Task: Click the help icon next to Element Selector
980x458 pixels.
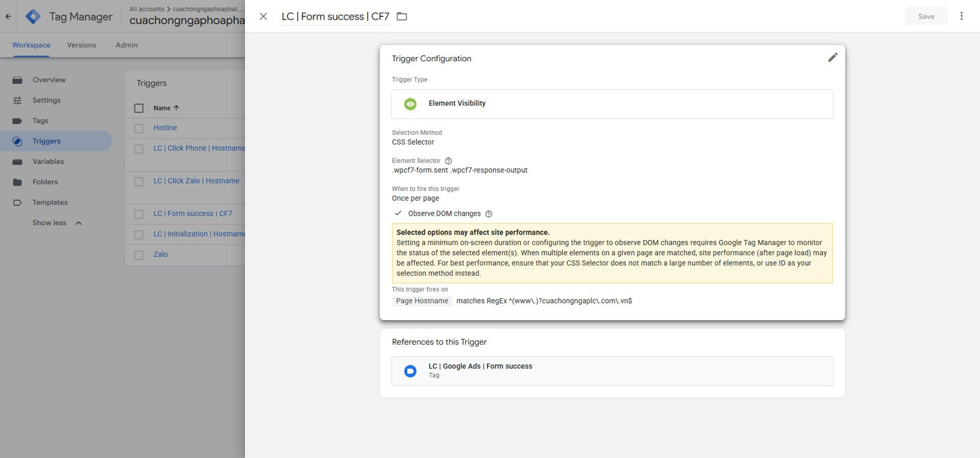Action: click(x=448, y=161)
